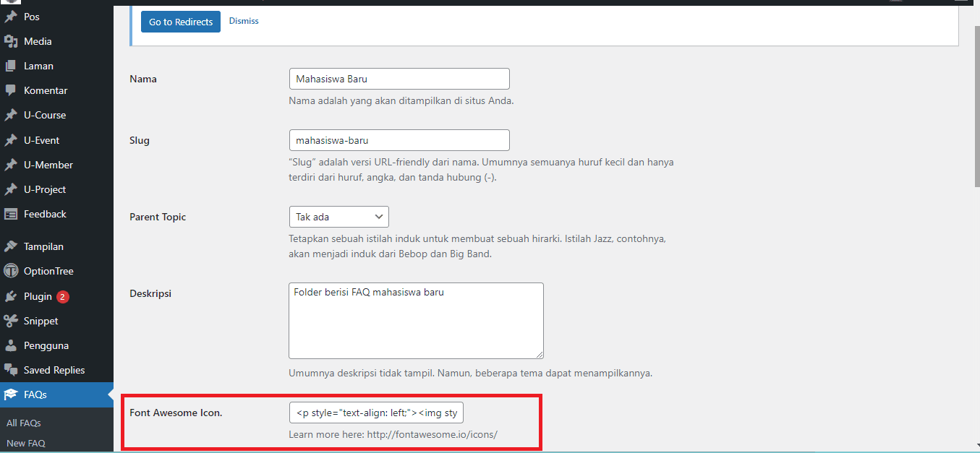
Task: Select the Komentar speech bubble icon
Action: [11, 90]
